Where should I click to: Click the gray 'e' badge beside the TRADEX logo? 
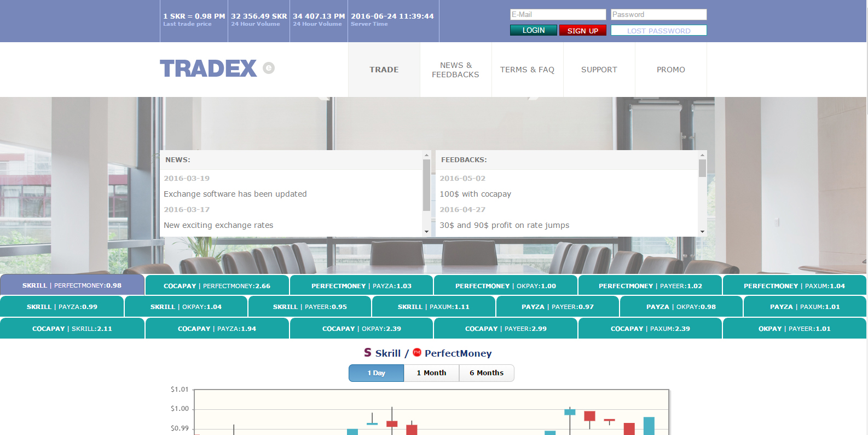269,68
